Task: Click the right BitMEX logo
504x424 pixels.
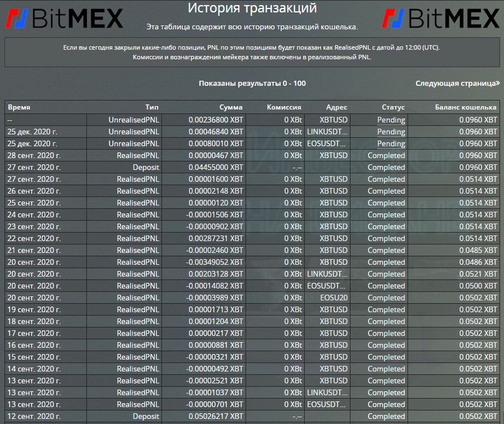Action: pyautogui.click(x=441, y=18)
